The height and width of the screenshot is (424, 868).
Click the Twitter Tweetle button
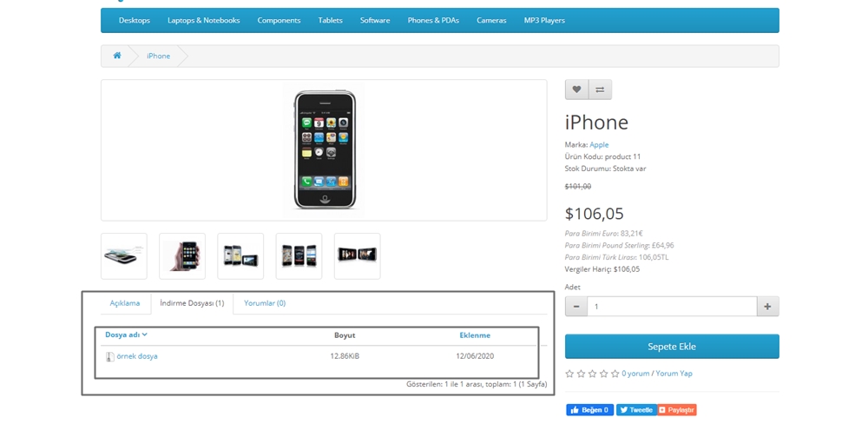pos(636,410)
